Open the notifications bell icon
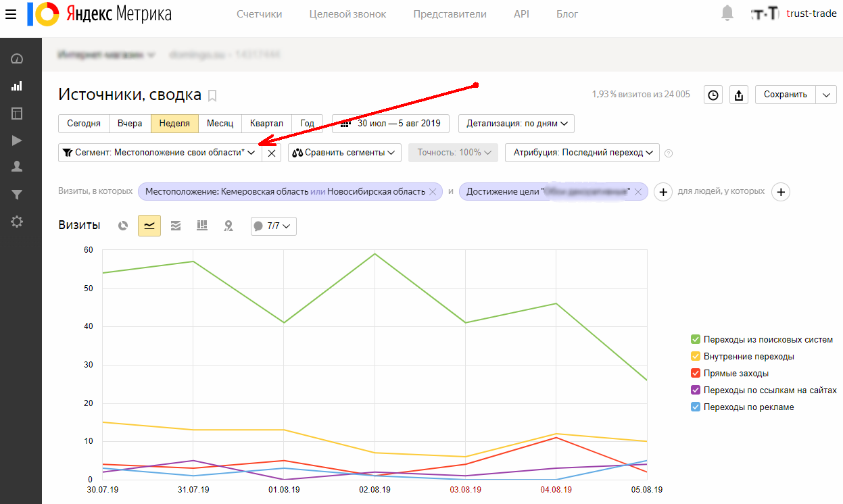 tap(727, 13)
